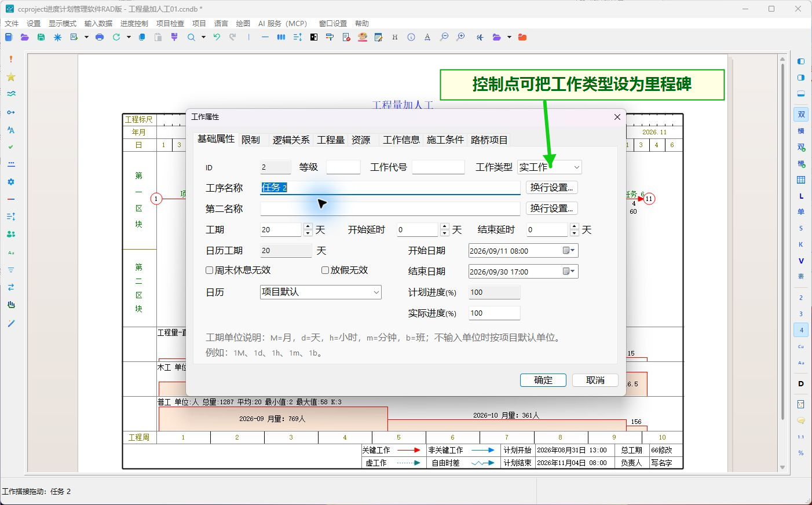Click 换行设置 button beside 第二名称
The image size is (812, 505).
tap(551, 208)
